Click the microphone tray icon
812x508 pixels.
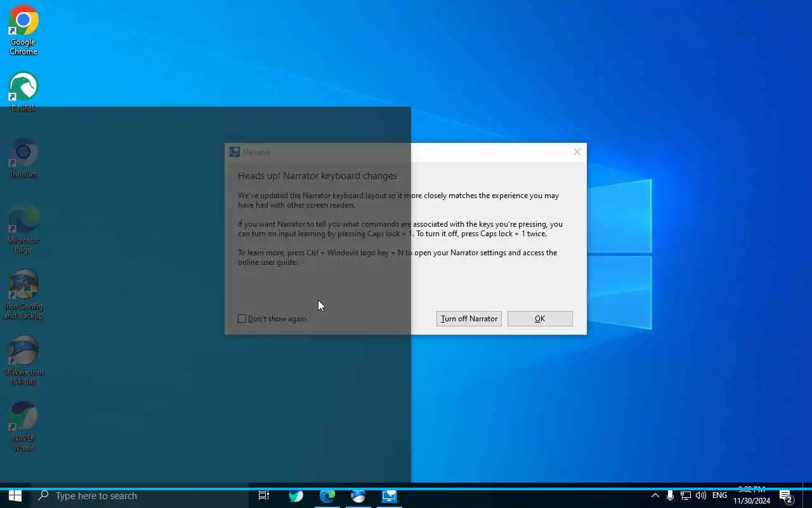click(x=670, y=496)
